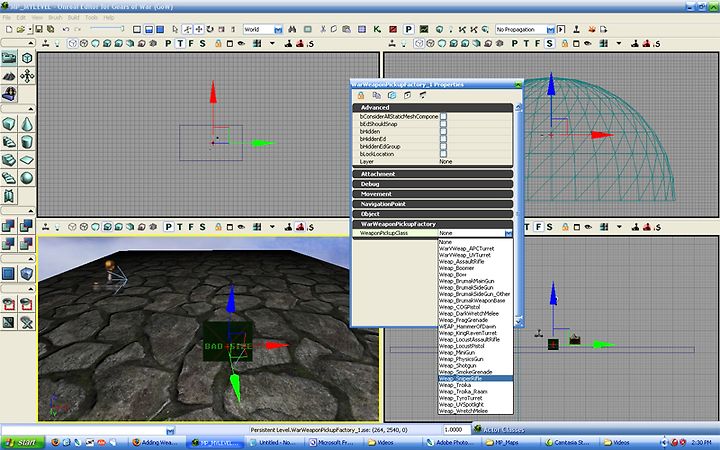Click the New map icon in main toolbar

click(x=9, y=29)
